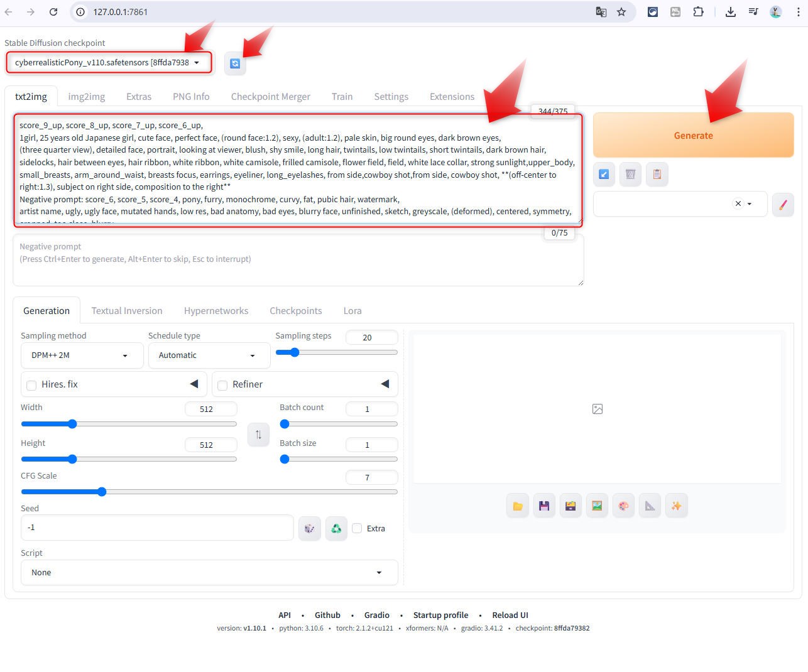Image resolution: width=808 pixels, height=672 pixels.
Task: Click the swap width and height icon
Action: pos(258,435)
